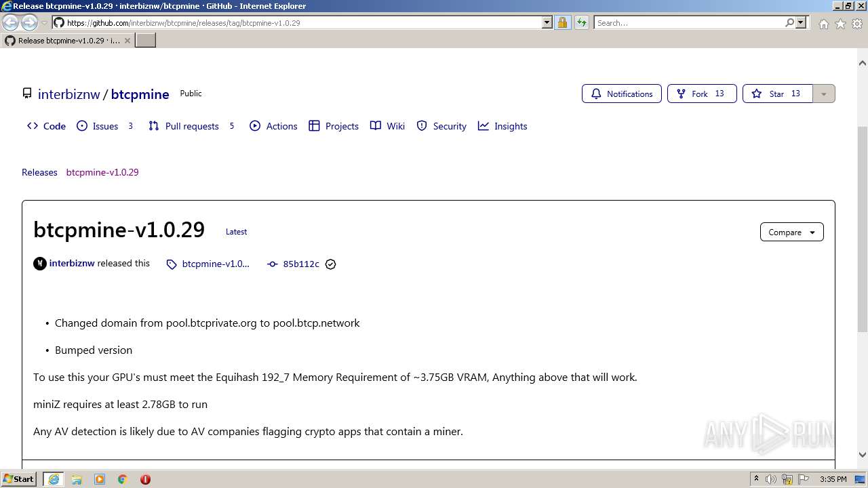Go back using the browser back arrow
This screenshot has height=488, width=868.
click(10, 22)
